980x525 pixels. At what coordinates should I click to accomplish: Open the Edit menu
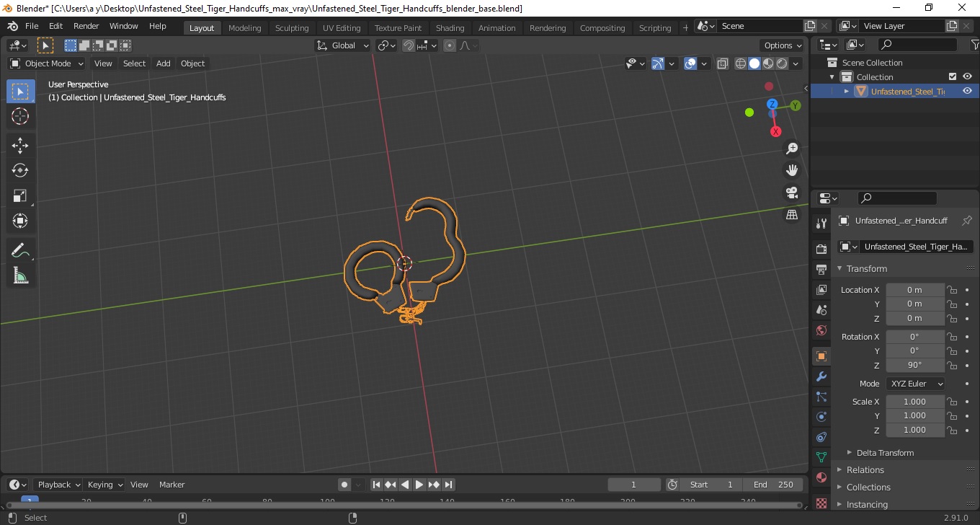[55, 26]
